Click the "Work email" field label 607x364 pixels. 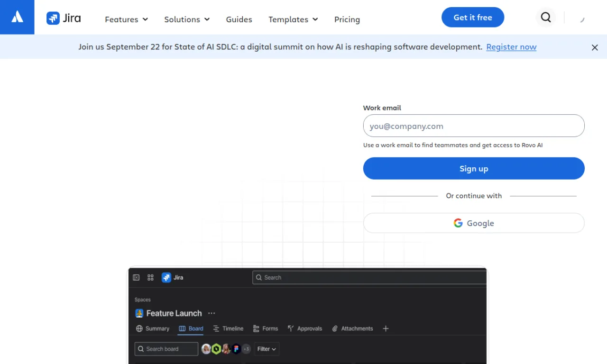click(x=382, y=108)
